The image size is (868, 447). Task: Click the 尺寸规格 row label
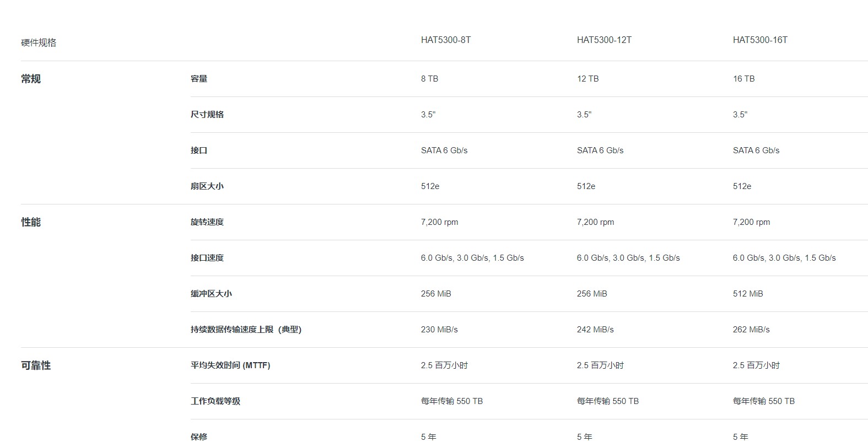click(x=207, y=115)
